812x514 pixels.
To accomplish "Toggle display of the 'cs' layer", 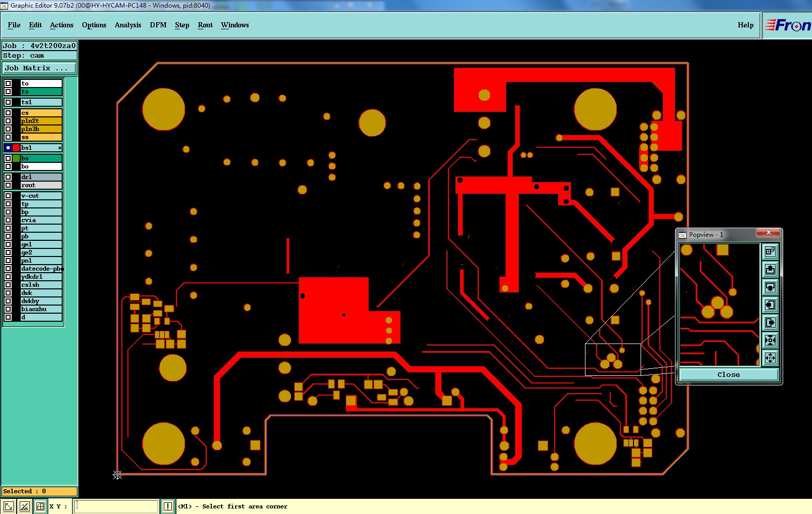I will pos(8,113).
